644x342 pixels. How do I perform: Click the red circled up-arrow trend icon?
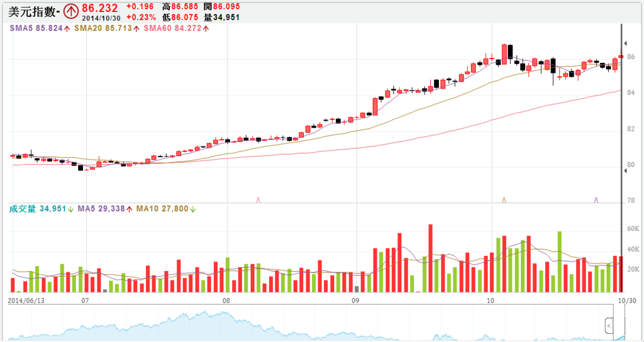tap(72, 11)
